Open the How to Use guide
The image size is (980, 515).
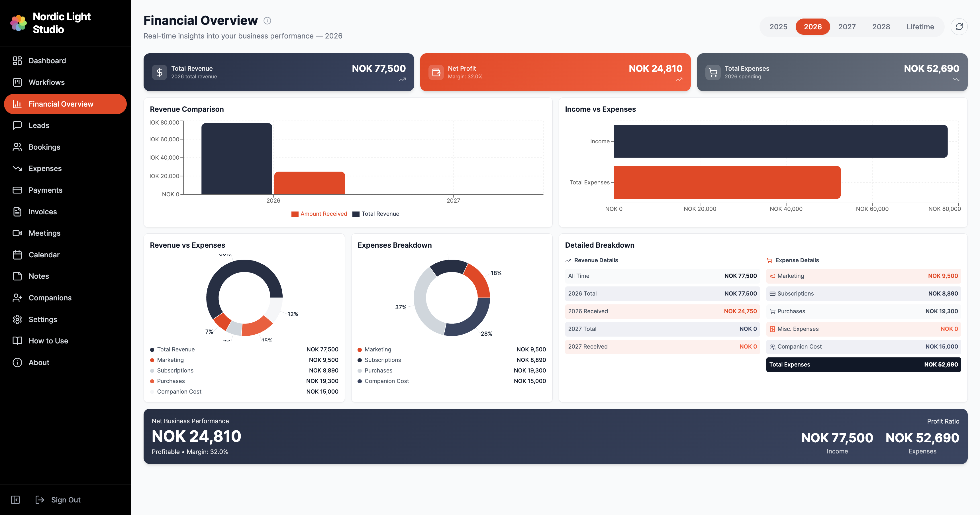(x=48, y=341)
